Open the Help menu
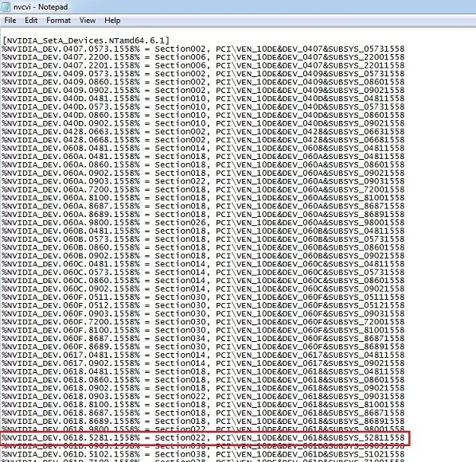 coord(112,21)
